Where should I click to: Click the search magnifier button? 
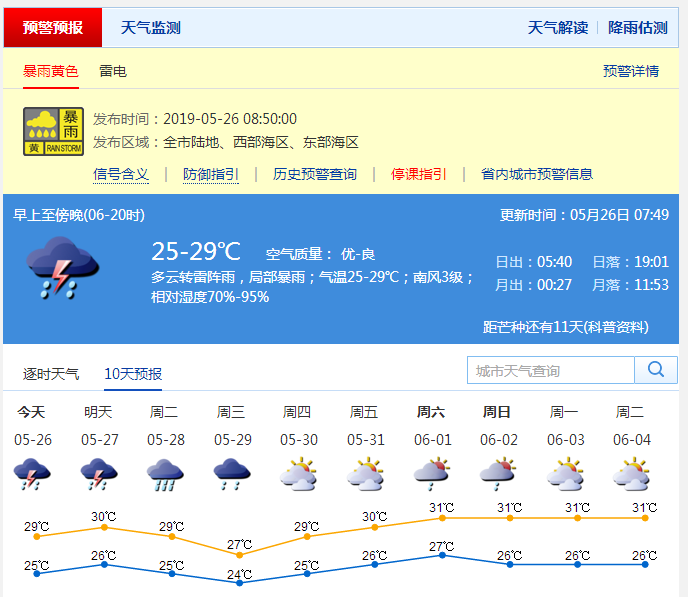(x=656, y=370)
